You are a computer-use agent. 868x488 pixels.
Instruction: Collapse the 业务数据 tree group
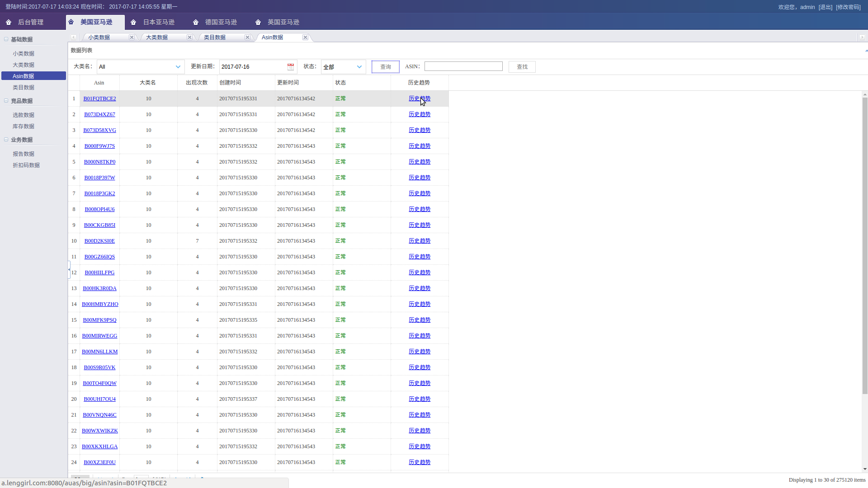pos(6,140)
